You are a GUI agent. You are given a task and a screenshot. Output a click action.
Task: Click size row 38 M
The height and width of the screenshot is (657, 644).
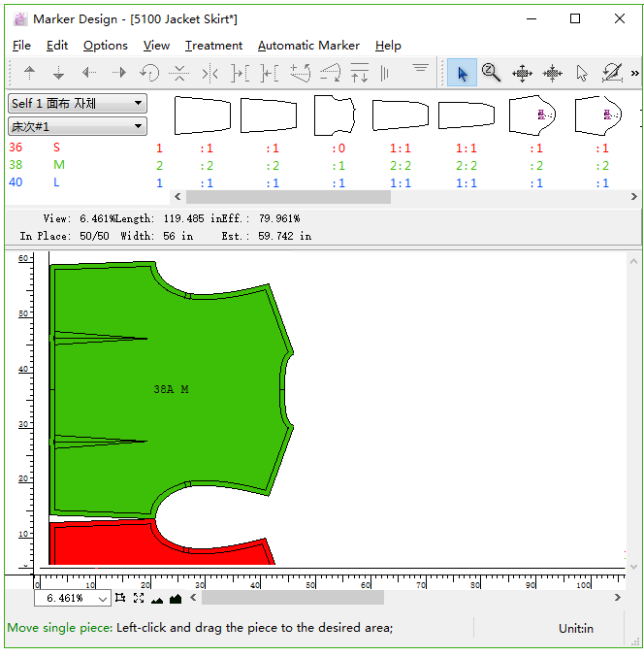[x=86, y=165]
